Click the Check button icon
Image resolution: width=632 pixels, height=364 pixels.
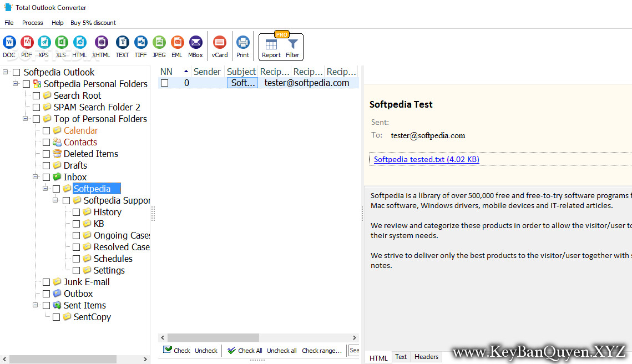(167, 350)
